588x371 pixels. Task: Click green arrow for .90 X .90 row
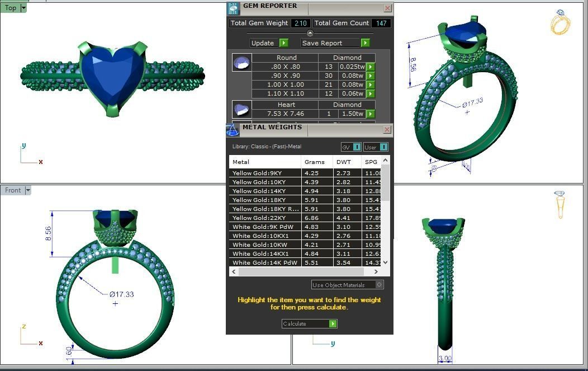click(x=371, y=76)
